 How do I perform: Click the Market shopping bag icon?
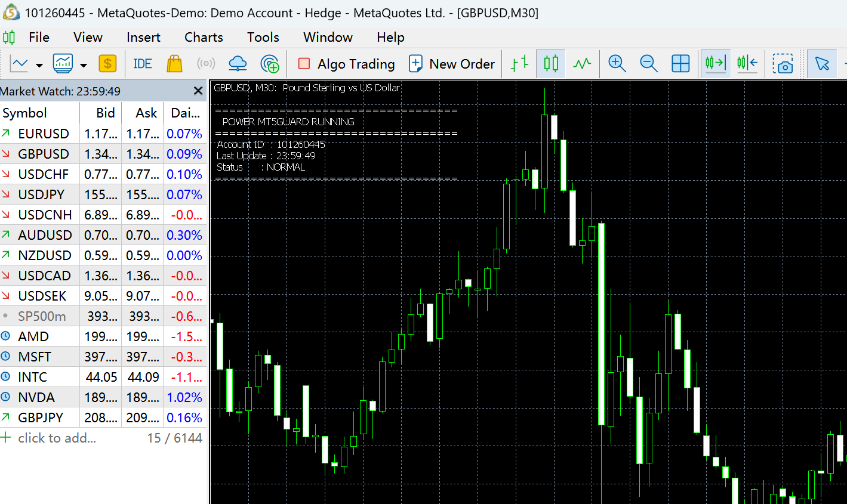click(174, 64)
